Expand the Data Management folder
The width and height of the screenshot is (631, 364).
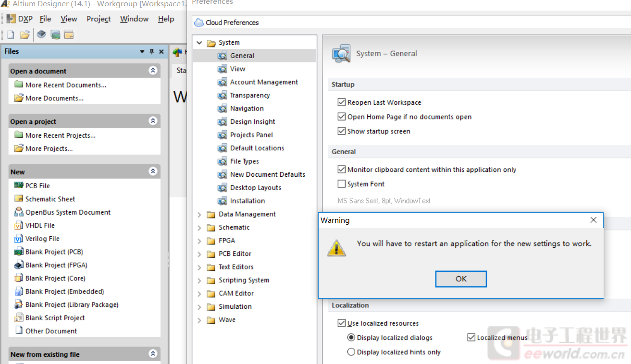pos(199,214)
